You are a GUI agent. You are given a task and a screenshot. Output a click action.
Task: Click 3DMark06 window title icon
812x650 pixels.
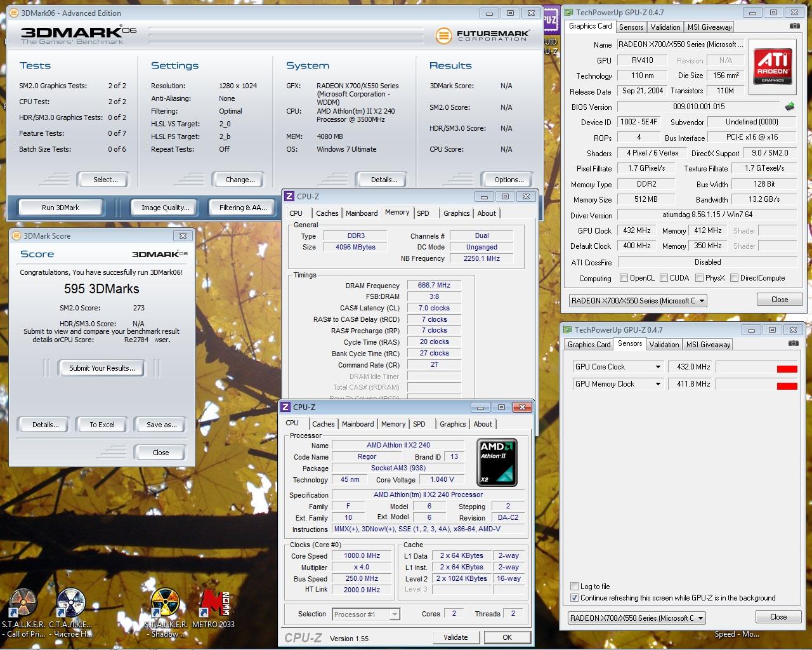tap(14, 13)
